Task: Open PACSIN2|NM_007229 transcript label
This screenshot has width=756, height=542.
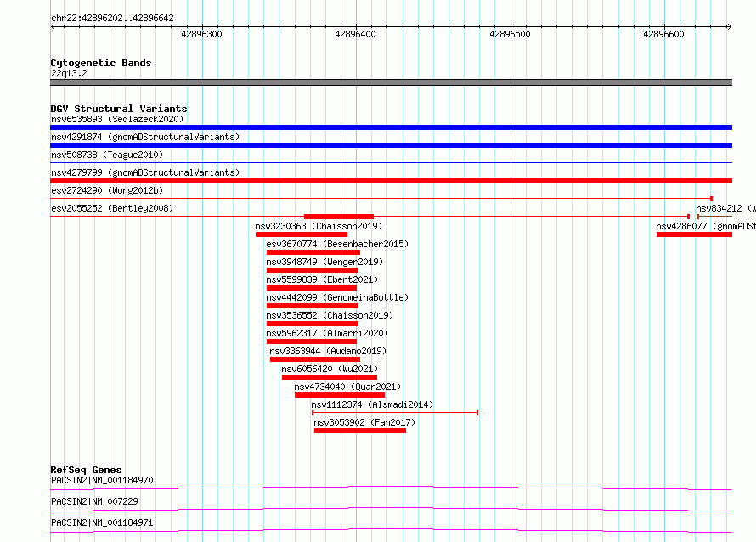Action: [x=94, y=501]
